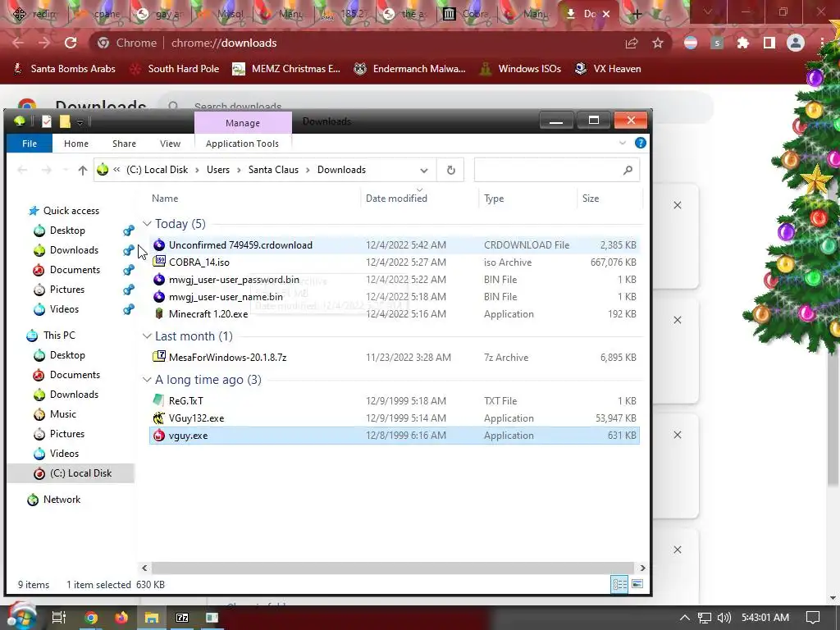Click quick access toolbar properties icon

coord(47,121)
